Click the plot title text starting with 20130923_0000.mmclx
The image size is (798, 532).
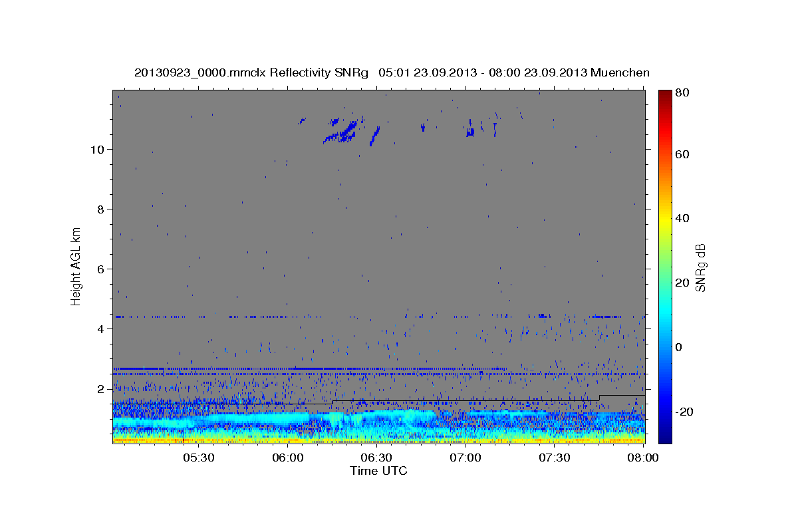[392, 72]
